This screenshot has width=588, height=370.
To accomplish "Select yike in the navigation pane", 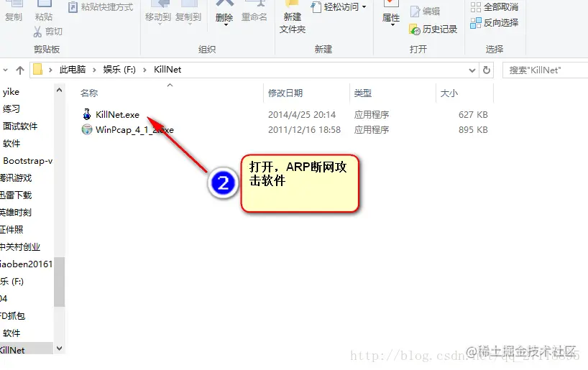I will [11, 92].
